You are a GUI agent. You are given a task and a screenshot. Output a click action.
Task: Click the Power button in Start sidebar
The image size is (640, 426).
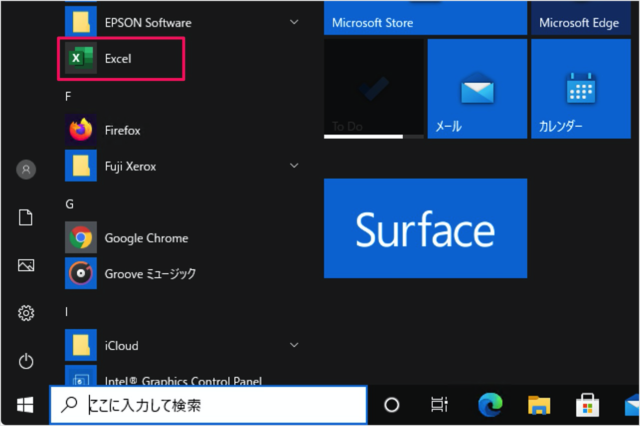pos(26,361)
